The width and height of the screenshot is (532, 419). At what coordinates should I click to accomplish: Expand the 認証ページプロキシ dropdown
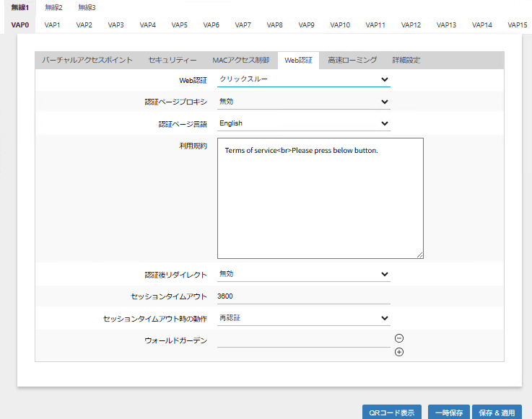pos(303,102)
